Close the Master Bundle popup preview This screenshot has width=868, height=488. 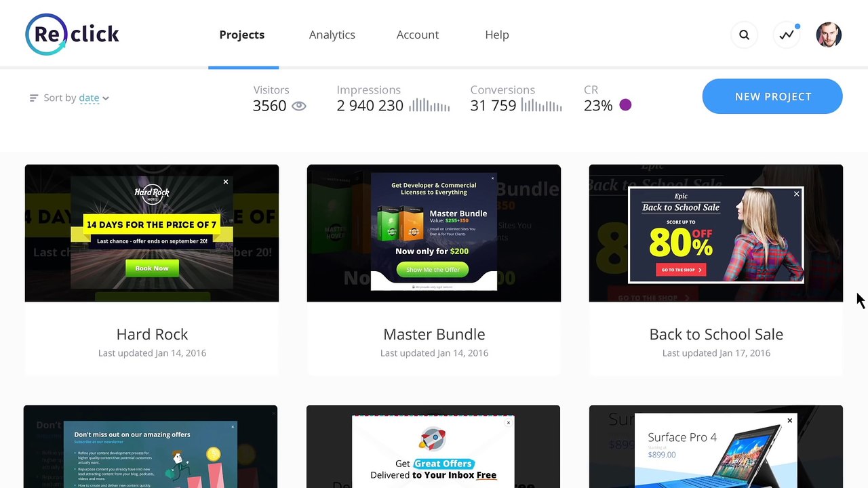493,179
